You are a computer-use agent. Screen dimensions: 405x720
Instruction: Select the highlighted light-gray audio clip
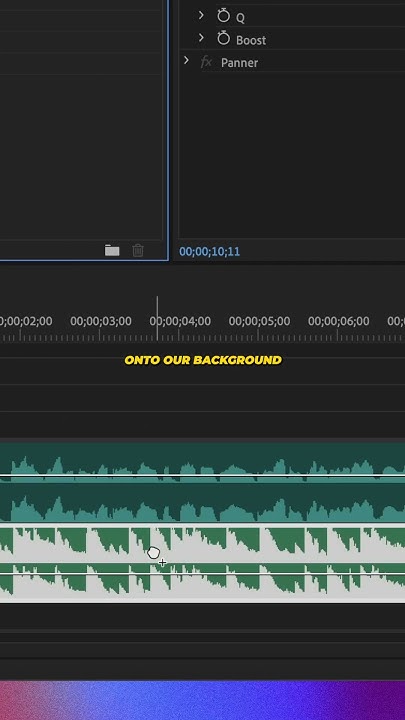(x=202, y=564)
